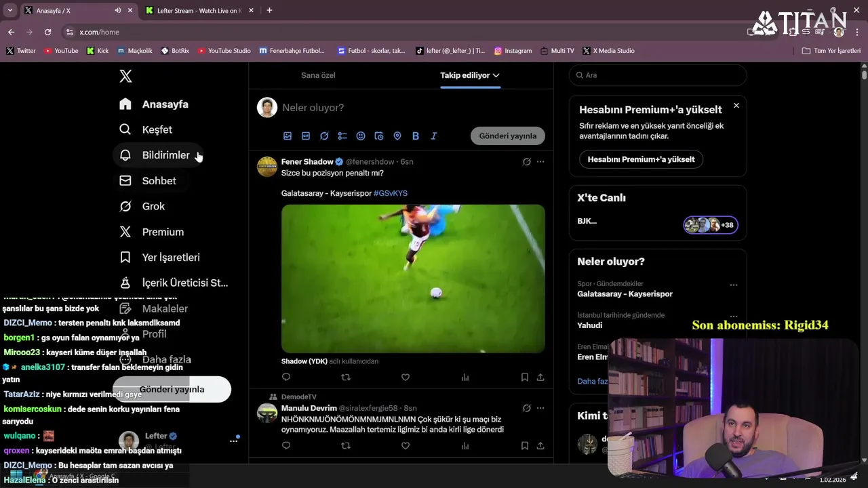Bookmark Manulu Devrim post
Image resolution: width=868 pixels, height=488 pixels.
tap(525, 446)
